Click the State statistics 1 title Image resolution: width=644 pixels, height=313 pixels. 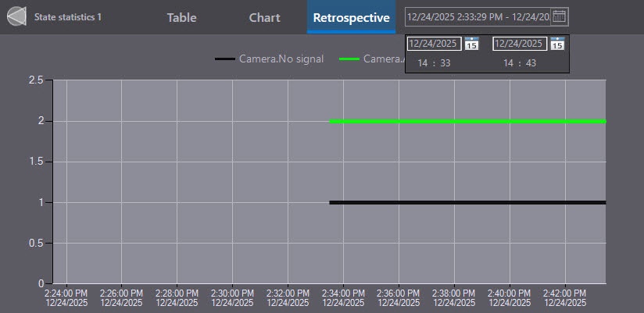tap(68, 16)
